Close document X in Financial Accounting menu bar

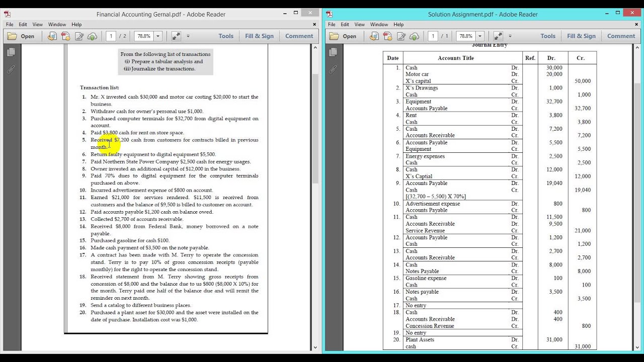pos(314,24)
